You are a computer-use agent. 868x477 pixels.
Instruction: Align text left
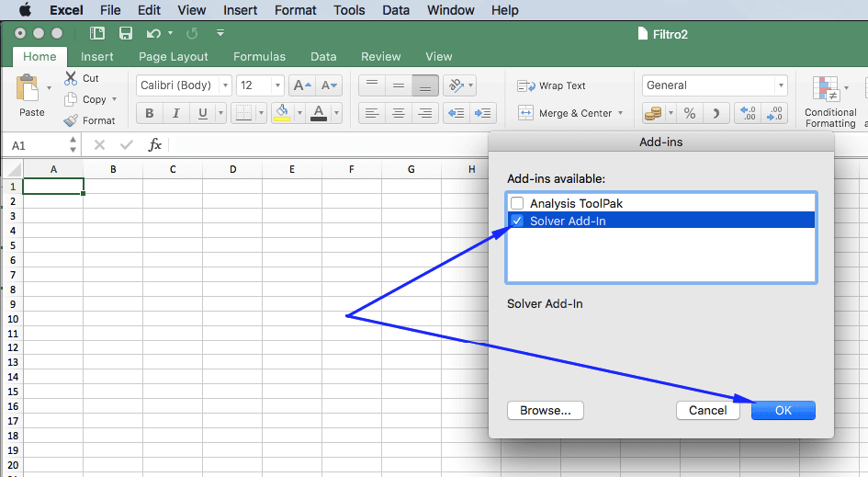coord(372,114)
